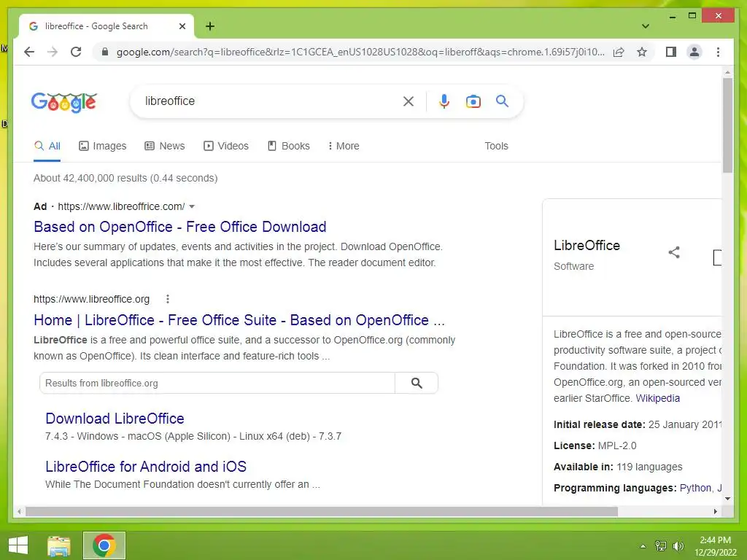The width and height of the screenshot is (747, 560).
Task: Open LibreOffice for Android and iOS
Action: [146, 467]
